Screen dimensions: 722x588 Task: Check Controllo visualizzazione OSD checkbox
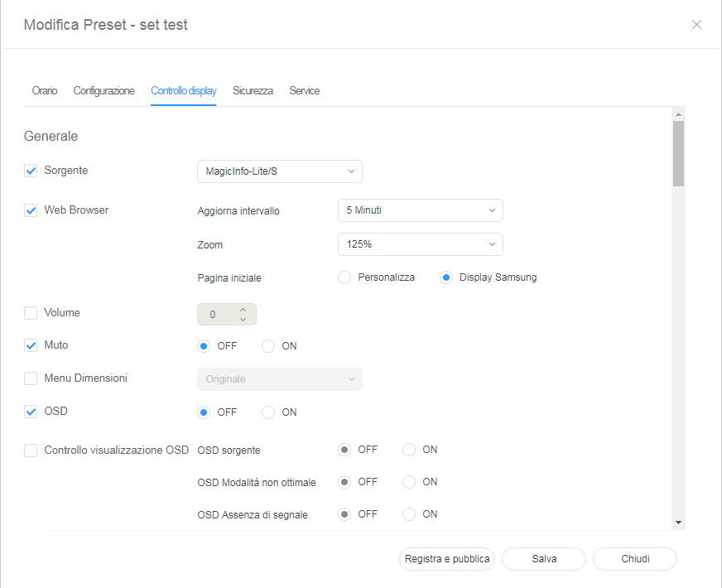point(31,451)
